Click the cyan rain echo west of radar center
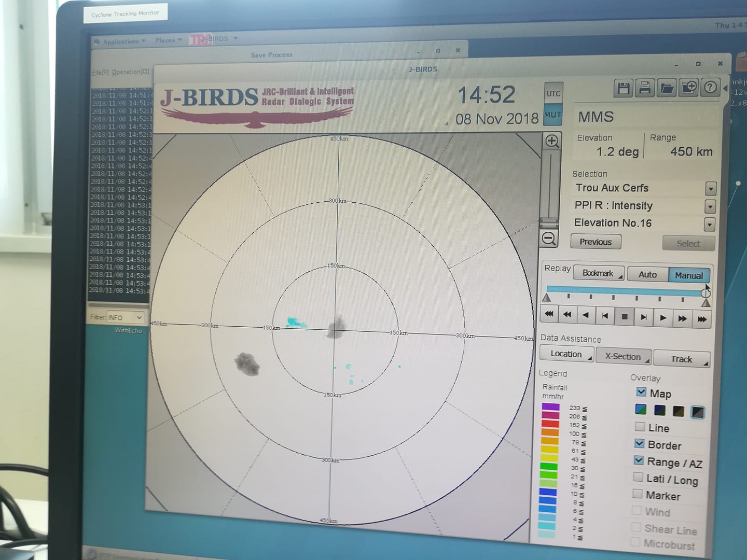The image size is (747, 560). 297,323
